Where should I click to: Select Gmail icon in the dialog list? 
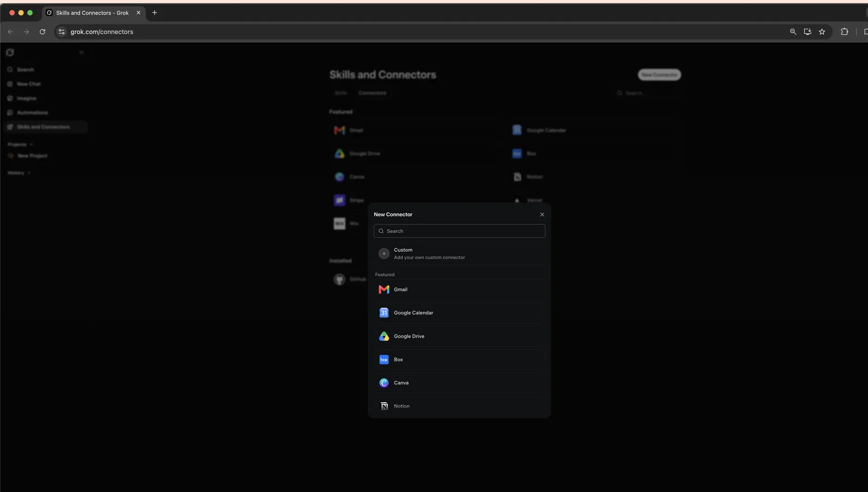[x=384, y=289]
